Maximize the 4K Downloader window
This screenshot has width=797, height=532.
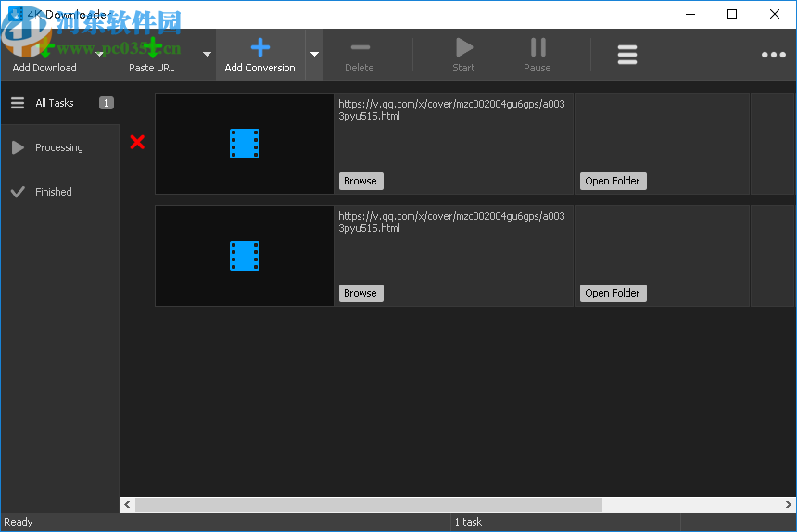pos(732,14)
